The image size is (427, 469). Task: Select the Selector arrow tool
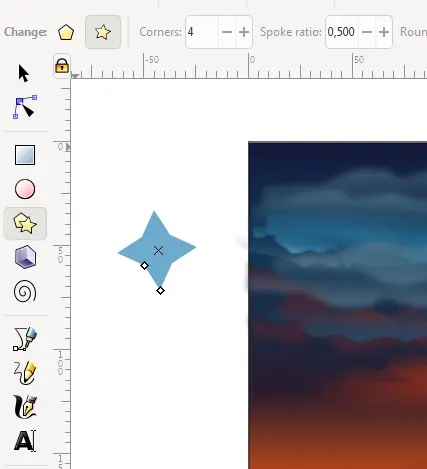pos(24,73)
